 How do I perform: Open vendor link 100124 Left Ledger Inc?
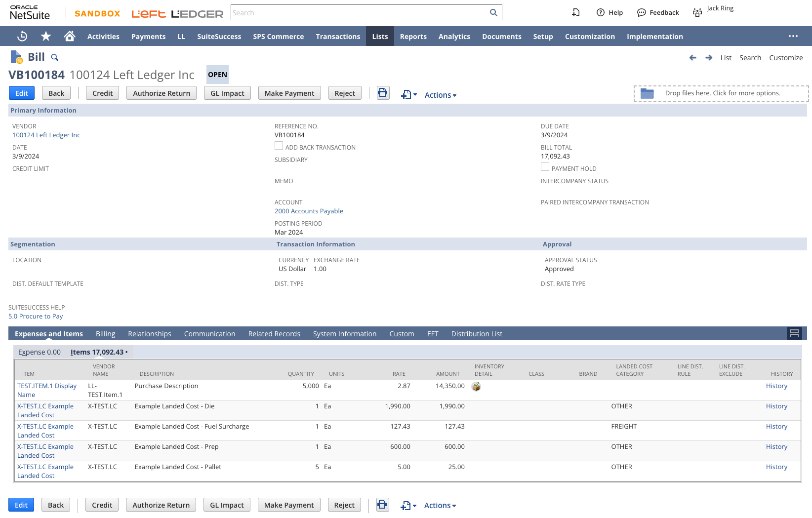click(46, 135)
